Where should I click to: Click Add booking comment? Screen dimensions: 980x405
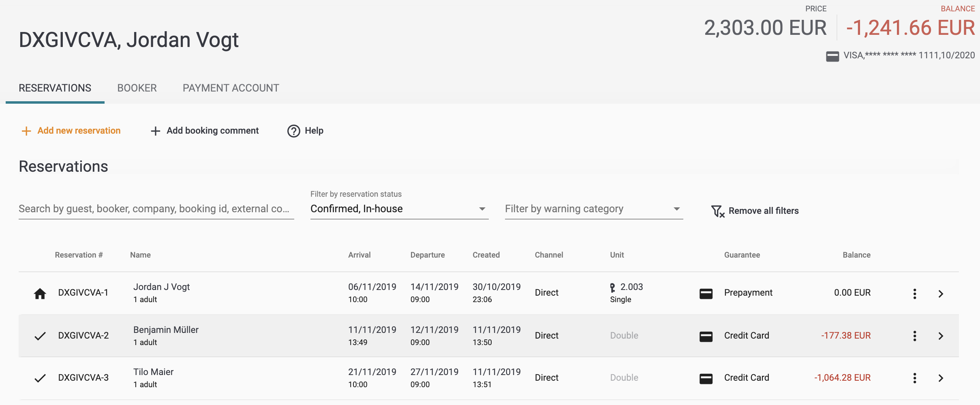[x=205, y=131]
